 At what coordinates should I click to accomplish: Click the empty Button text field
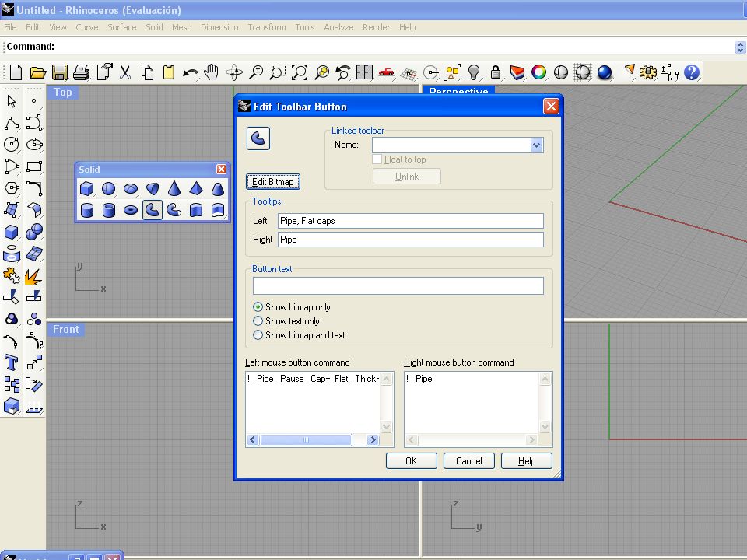pyautogui.click(x=398, y=285)
